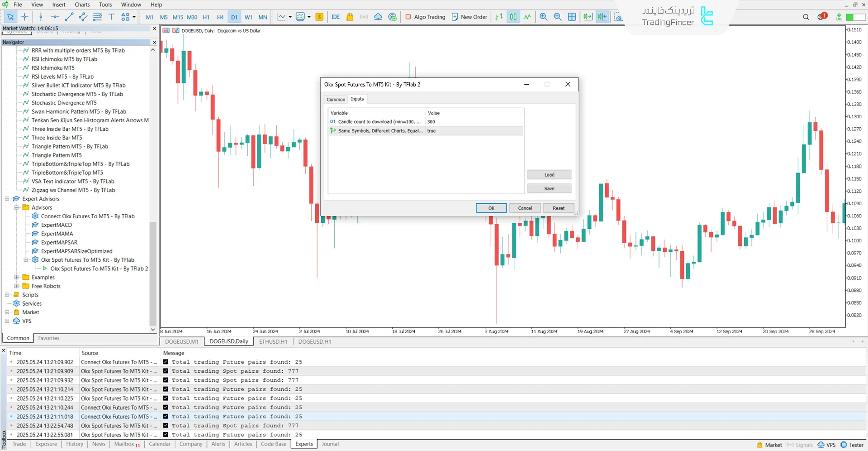Open the search magnifier in top right
This screenshot has height=451, width=868.
tap(806, 17)
